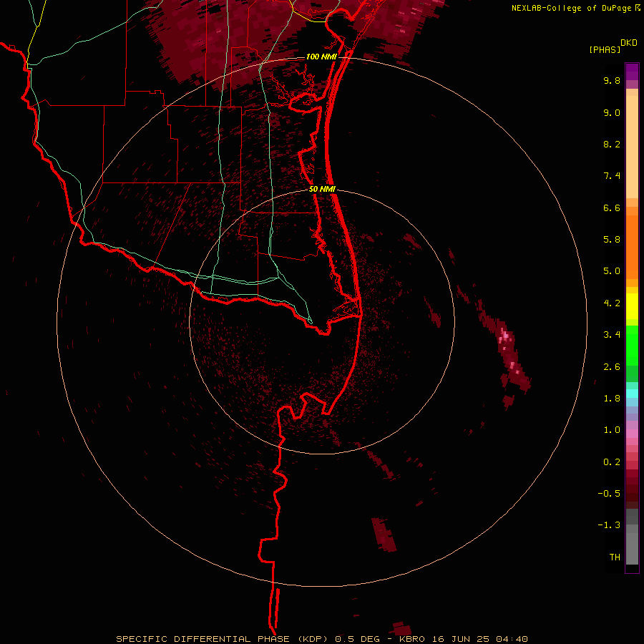Click the 3.4 value on the color scale
Viewport: 644px width, 644px height.
coord(612,335)
